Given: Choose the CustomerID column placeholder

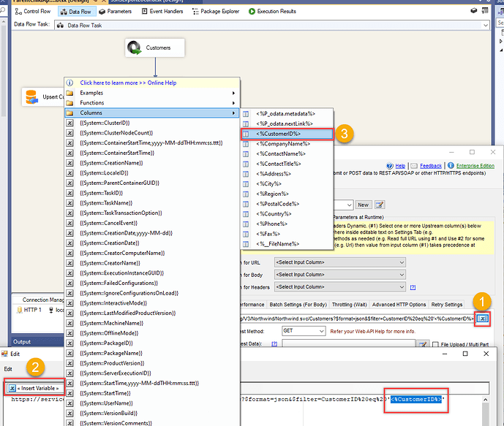Looking at the screenshot, I should point(287,134).
